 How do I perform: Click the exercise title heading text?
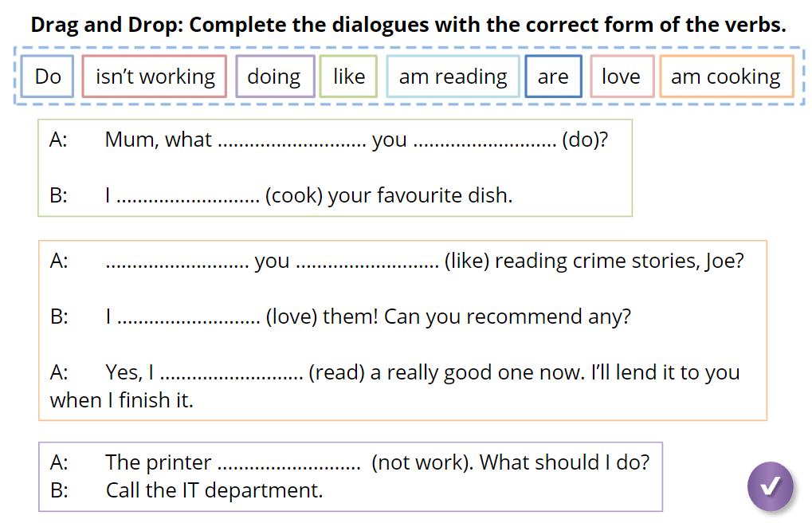(x=408, y=25)
